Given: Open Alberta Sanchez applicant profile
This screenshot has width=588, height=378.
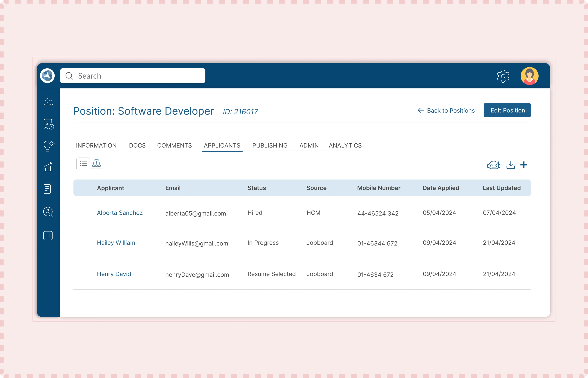Looking at the screenshot, I should coord(120,213).
